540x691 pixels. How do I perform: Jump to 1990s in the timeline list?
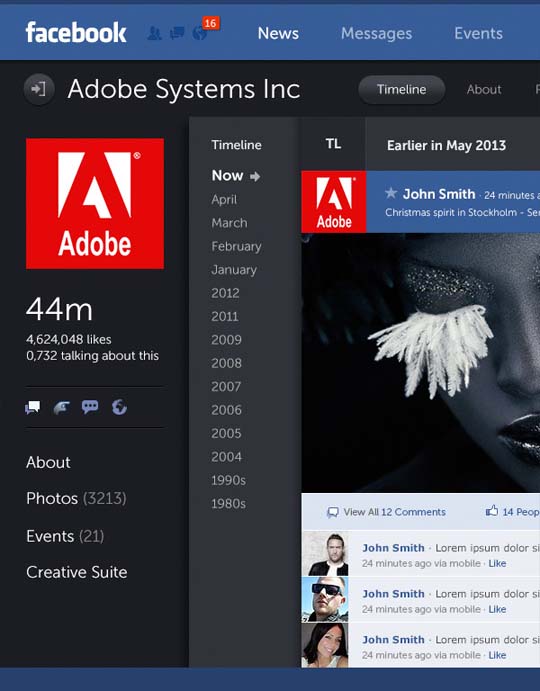click(x=228, y=480)
